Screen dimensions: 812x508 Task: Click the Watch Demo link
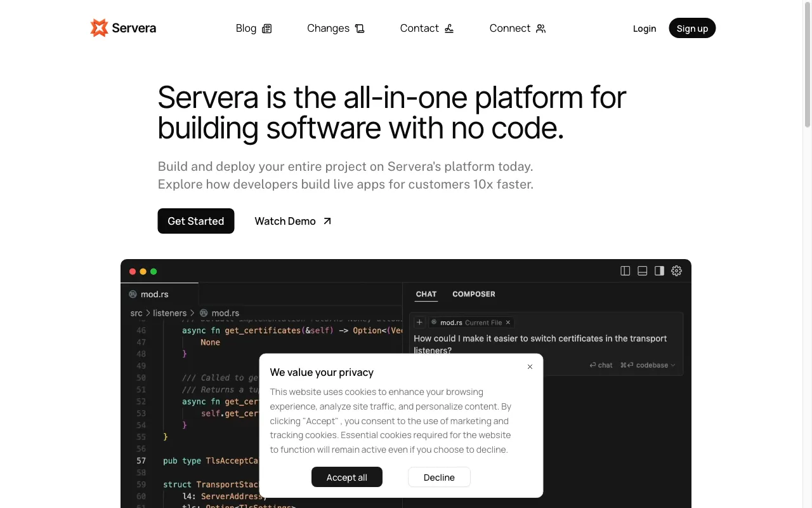point(293,221)
